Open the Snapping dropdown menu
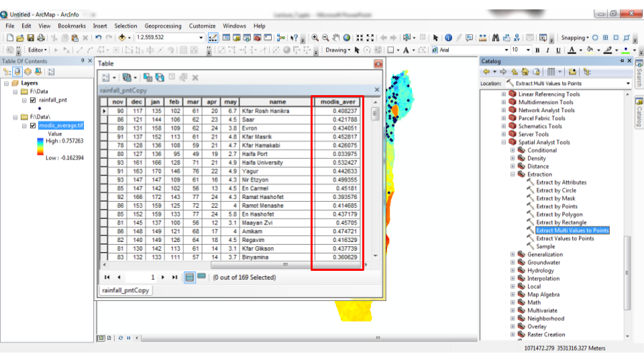Viewport: 644px width, 362px height. tap(575, 38)
